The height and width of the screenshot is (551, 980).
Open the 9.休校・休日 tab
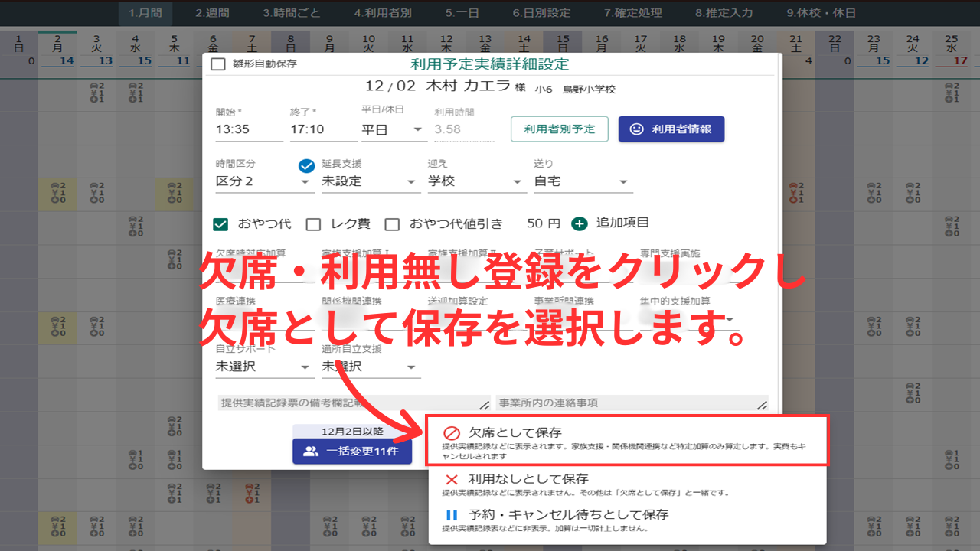[822, 13]
